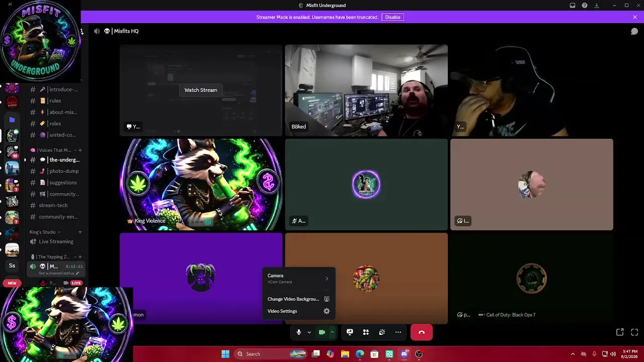
Task: Open OBS Studio from the taskbar
Action: (419, 354)
